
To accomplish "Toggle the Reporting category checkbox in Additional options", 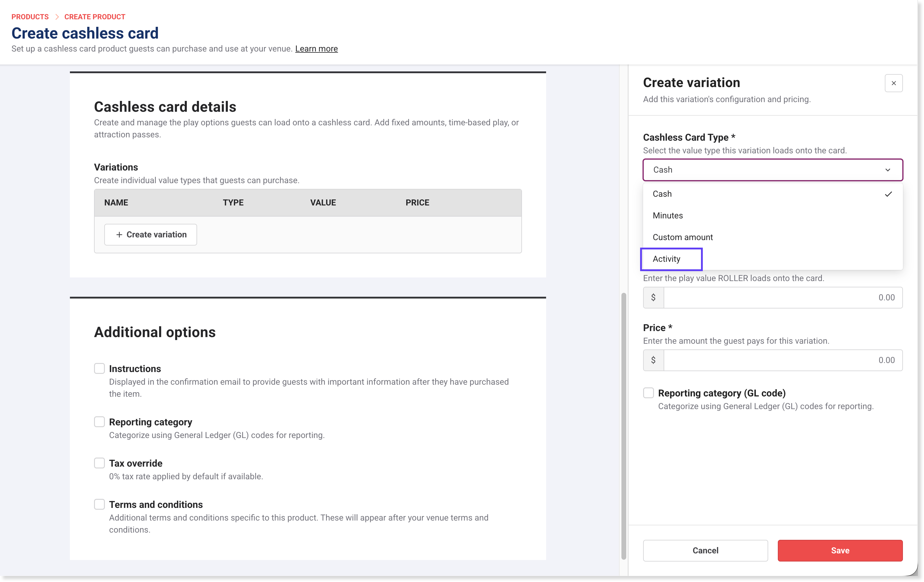I will coord(99,422).
